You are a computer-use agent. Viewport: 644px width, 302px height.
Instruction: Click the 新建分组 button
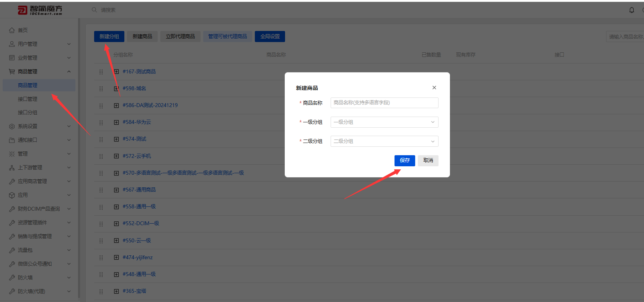109,36
